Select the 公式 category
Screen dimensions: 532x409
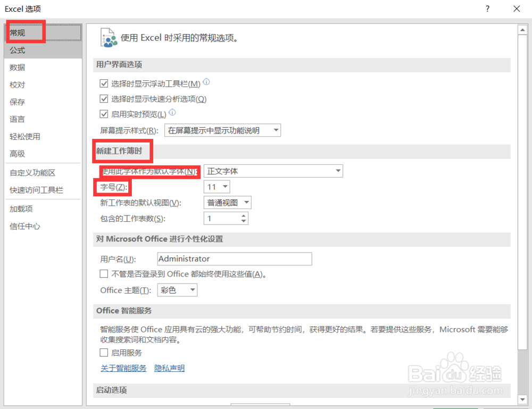click(x=43, y=50)
